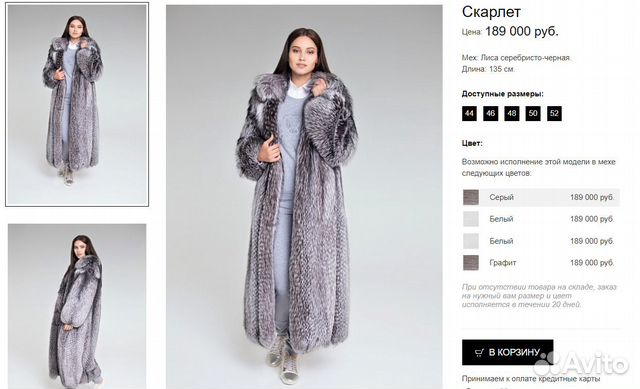Click the Графит price 189 000 руб.
The width and height of the screenshot is (640, 389).
coord(592,263)
